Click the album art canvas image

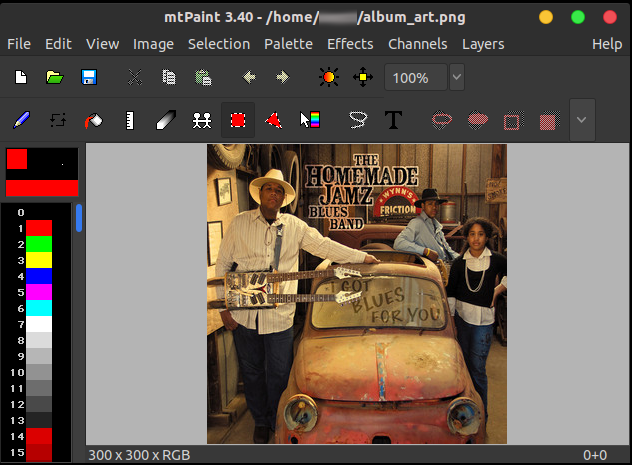coord(357,294)
